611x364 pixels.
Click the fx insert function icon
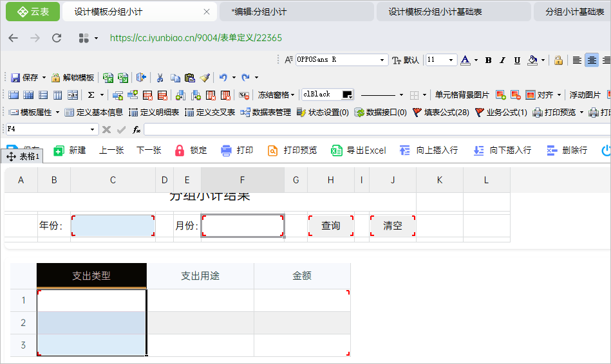136,130
